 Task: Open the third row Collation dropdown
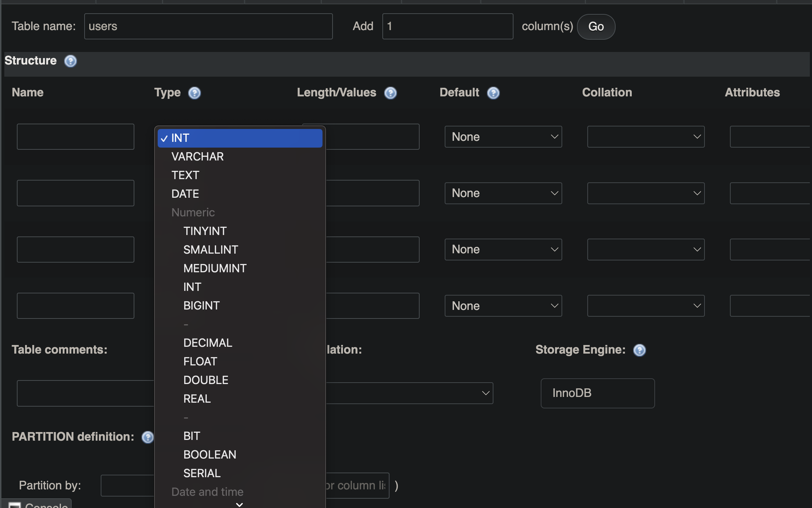(646, 249)
